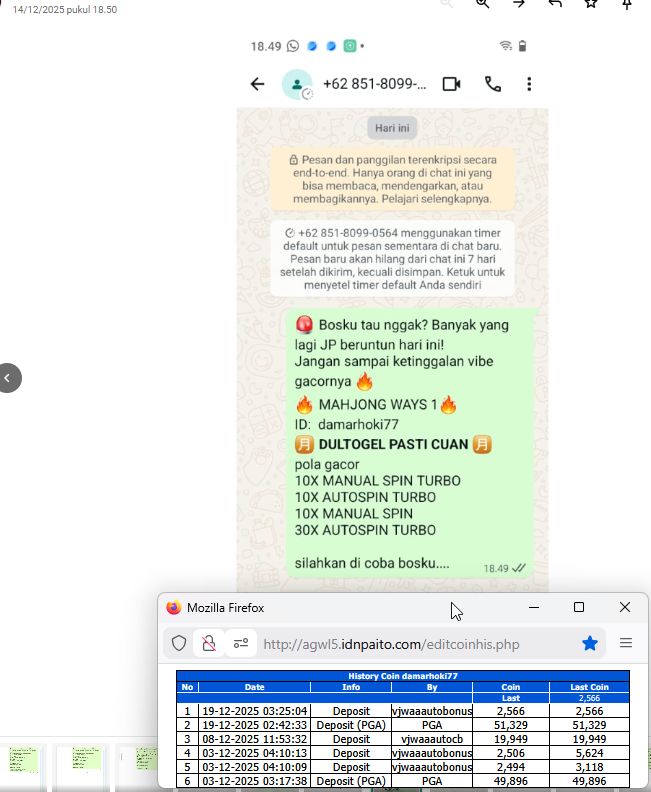Click the star icon in viewer toolbar
651x792 pixels.
click(x=591, y=4)
